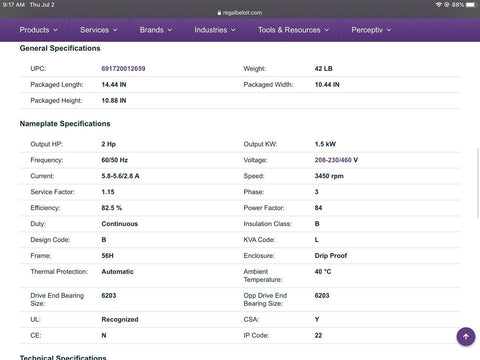Select the duty value Continuous

coord(120,224)
